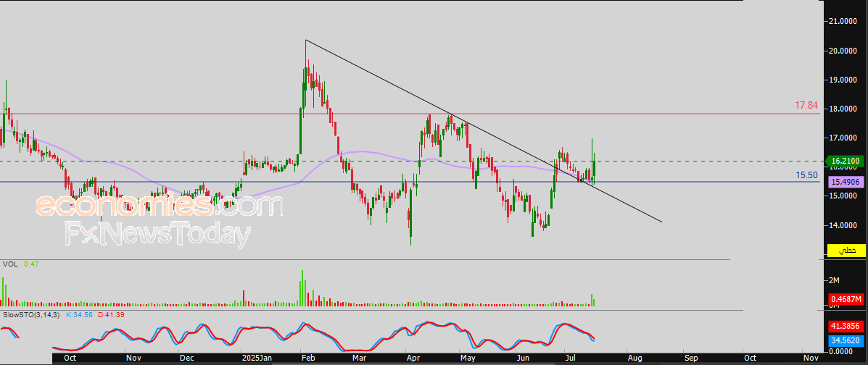Click the K:34.56 stochastic reading
868x365 pixels.
(80, 315)
